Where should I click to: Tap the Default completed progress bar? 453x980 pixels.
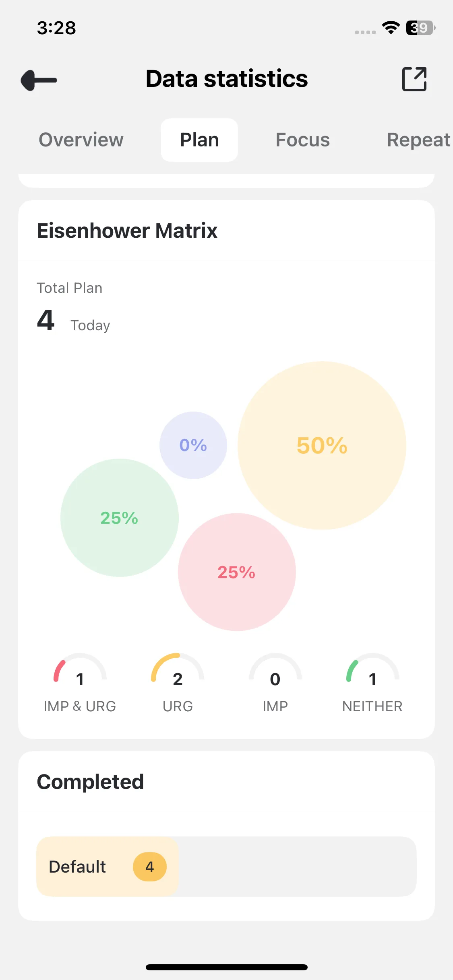click(226, 867)
